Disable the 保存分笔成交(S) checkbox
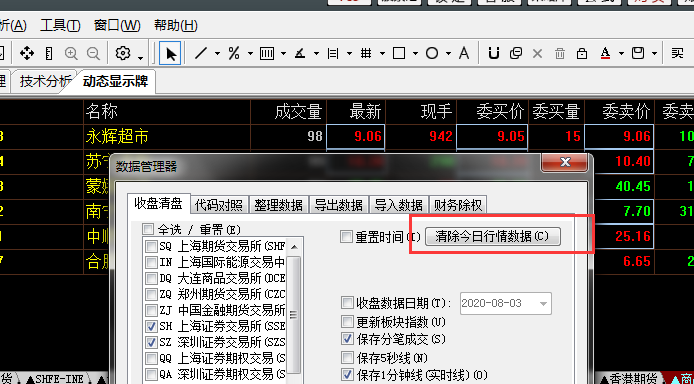Viewport: 694px width, 384px height. [x=347, y=339]
